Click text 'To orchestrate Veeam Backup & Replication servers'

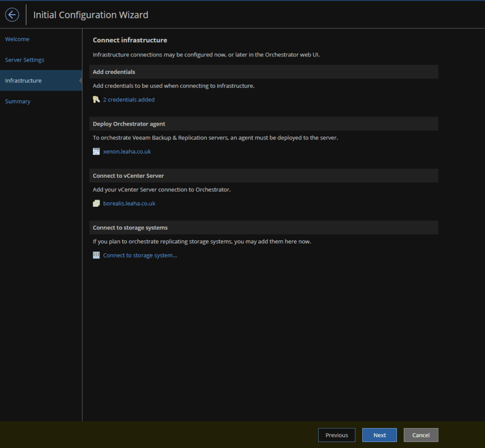[x=161, y=138]
